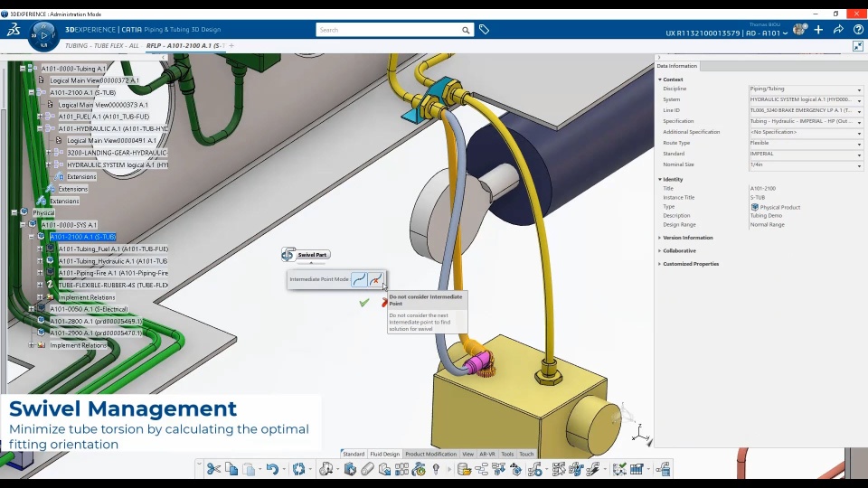Confirm swivel with the green check mark

pos(363,303)
